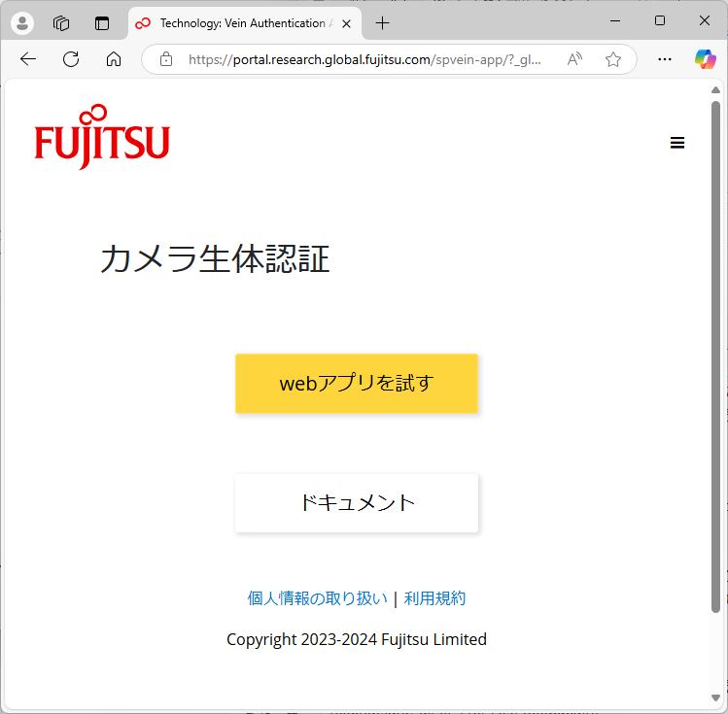
Task: Go to the browser home page
Action: pyautogui.click(x=114, y=59)
